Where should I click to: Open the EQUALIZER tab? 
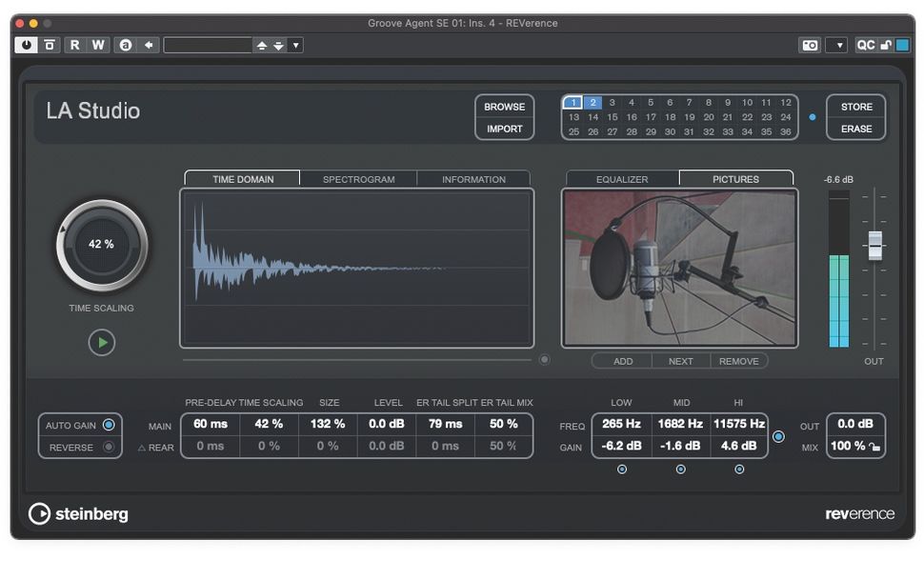coord(620,177)
